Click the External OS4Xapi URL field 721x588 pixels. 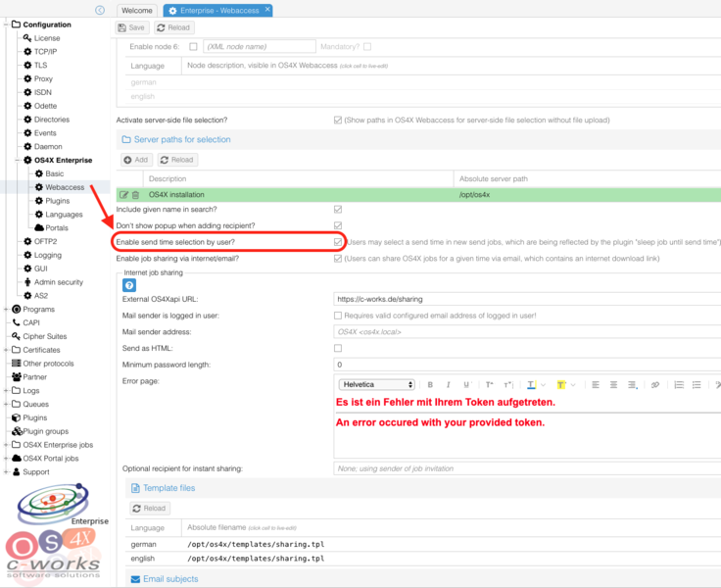tap(527, 299)
